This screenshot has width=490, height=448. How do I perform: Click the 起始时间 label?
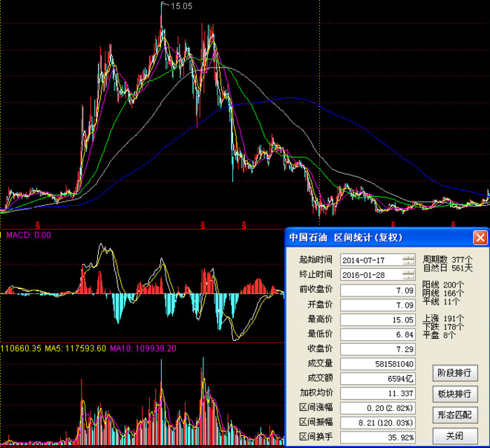click(x=316, y=259)
